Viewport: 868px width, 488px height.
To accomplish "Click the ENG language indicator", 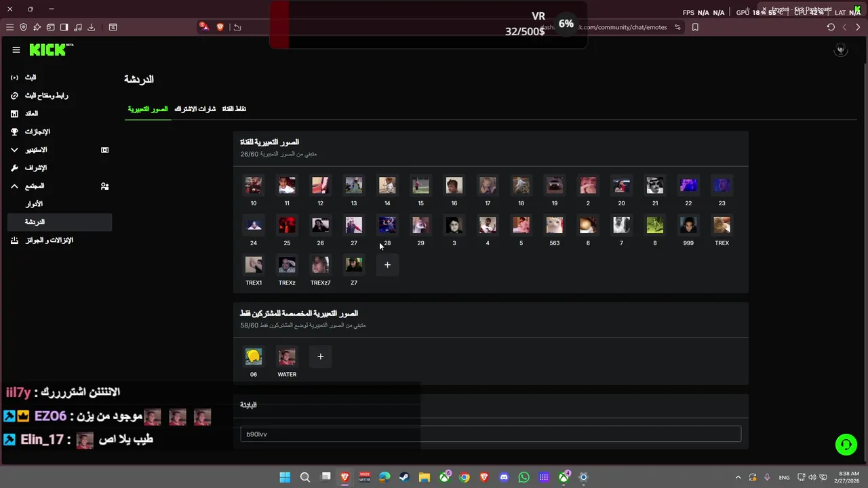I will (784, 477).
